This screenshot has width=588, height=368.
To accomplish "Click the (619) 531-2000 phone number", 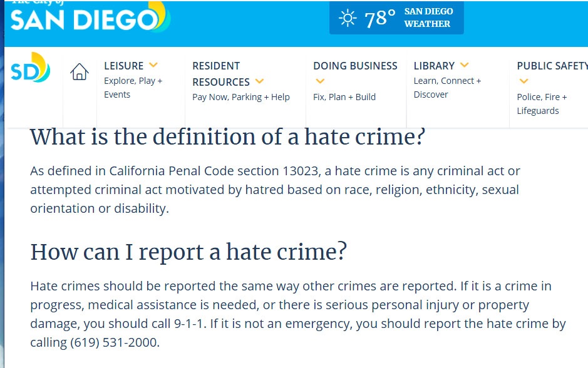I will click(113, 342).
